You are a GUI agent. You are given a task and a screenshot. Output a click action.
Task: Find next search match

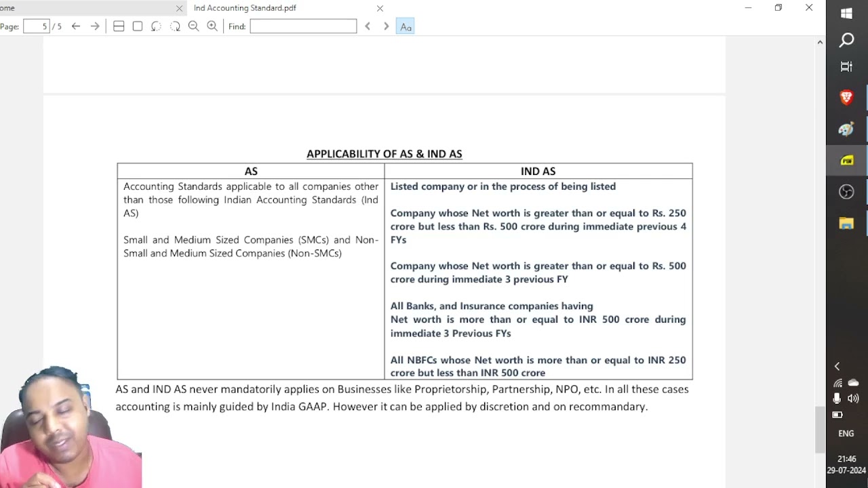tap(387, 26)
